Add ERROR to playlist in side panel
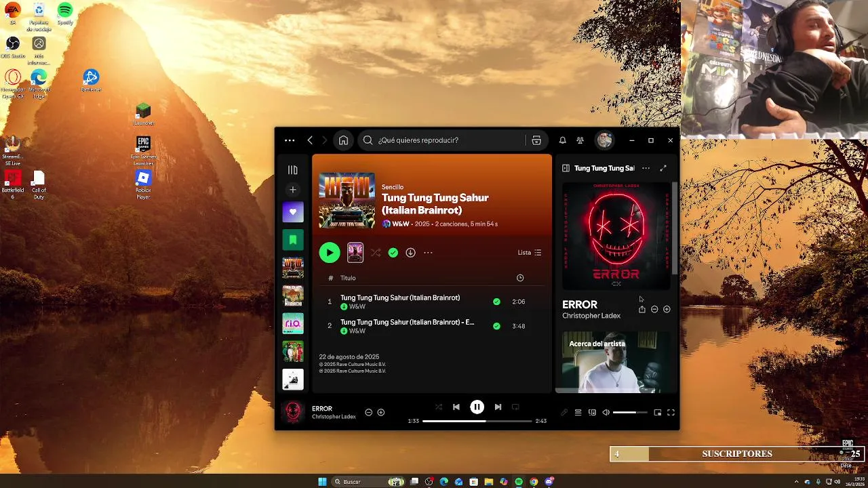The height and width of the screenshot is (488, 868). (x=667, y=309)
